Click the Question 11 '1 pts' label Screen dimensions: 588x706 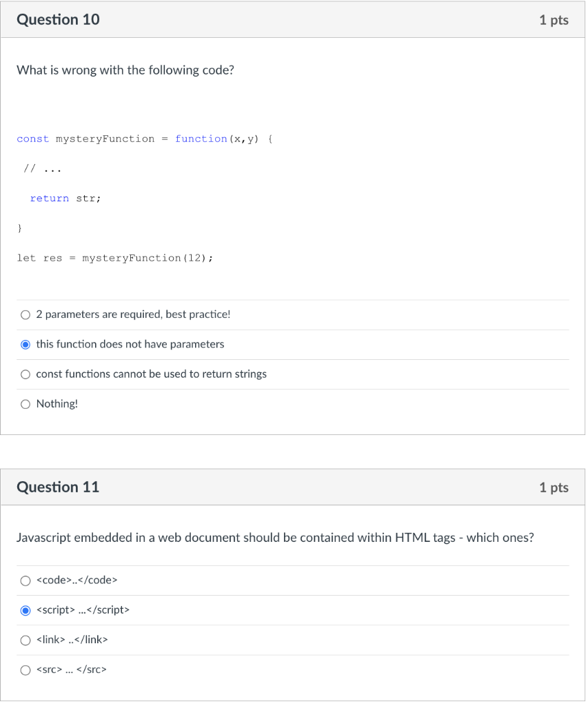pyautogui.click(x=554, y=487)
